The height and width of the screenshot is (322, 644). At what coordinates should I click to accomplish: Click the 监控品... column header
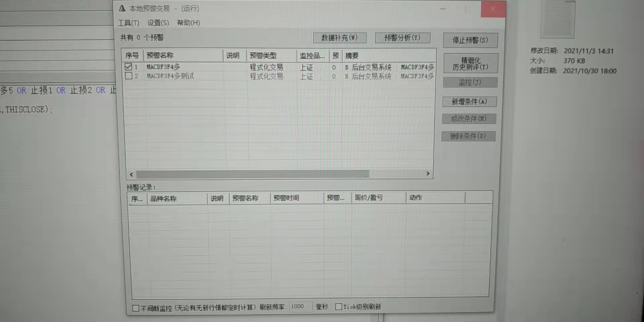pyautogui.click(x=314, y=56)
